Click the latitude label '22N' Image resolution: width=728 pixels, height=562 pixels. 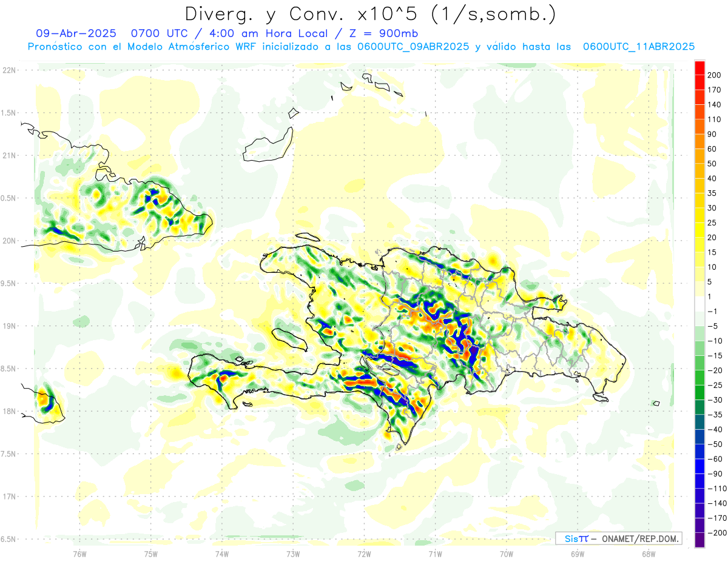[x=8, y=70]
